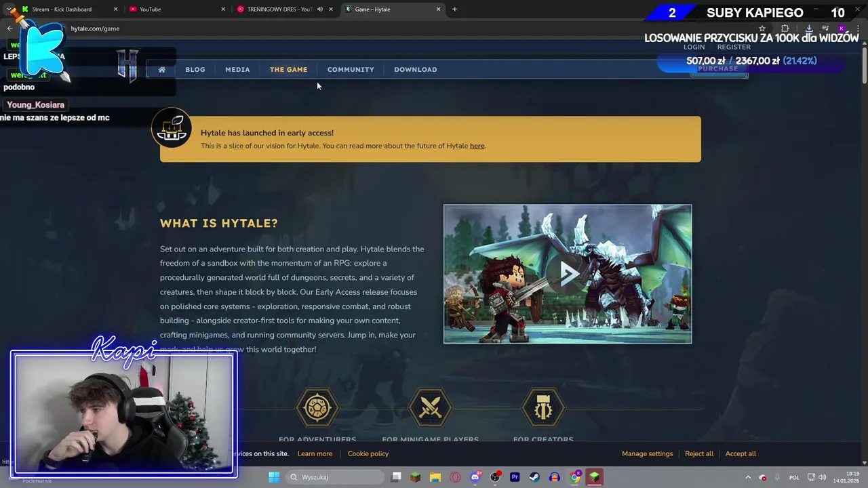
Task: Open a new browser tab
Action: click(x=454, y=9)
